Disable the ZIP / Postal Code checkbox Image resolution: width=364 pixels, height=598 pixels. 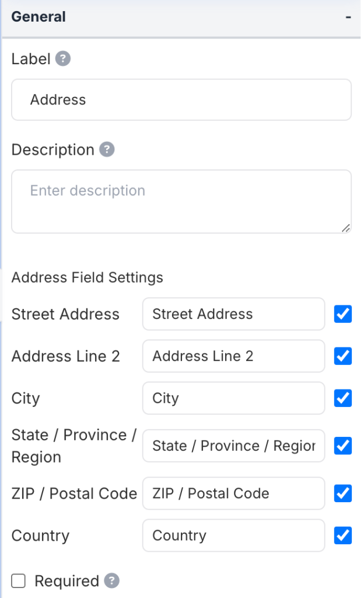pos(343,493)
